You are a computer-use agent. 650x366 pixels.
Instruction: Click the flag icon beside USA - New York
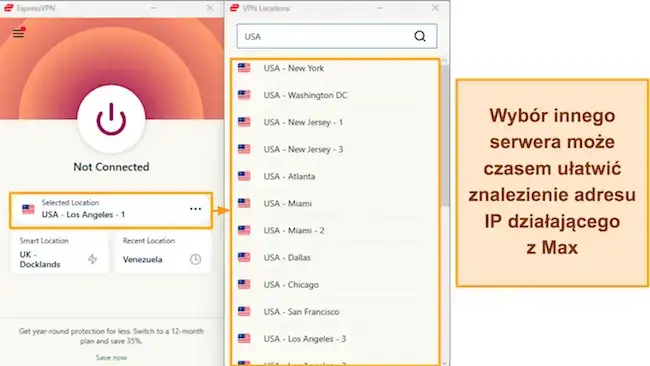coord(244,68)
